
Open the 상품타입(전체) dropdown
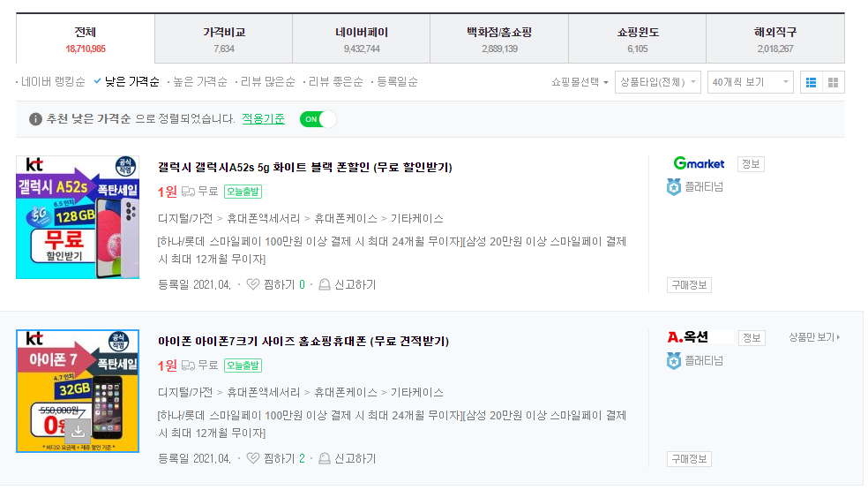tap(659, 82)
